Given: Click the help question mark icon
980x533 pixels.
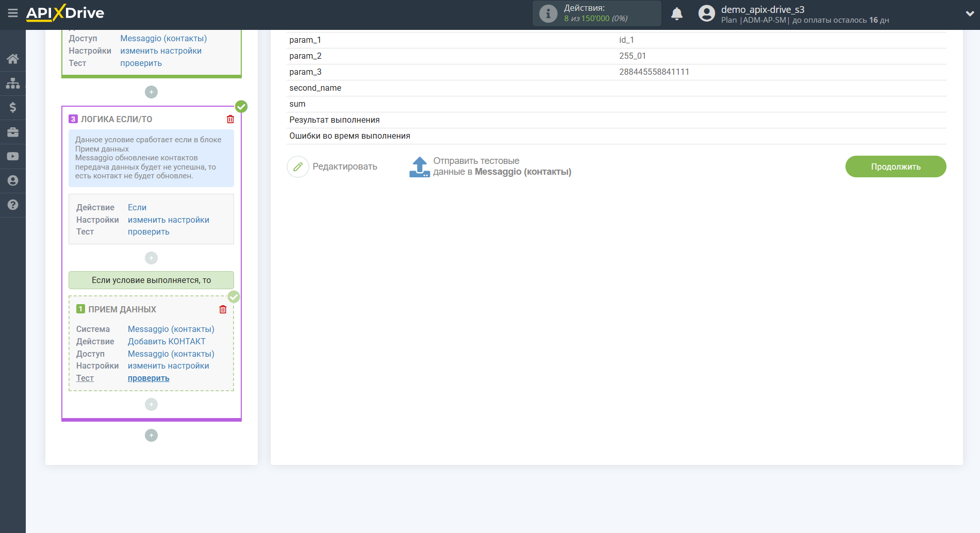Looking at the screenshot, I should [x=13, y=205].
